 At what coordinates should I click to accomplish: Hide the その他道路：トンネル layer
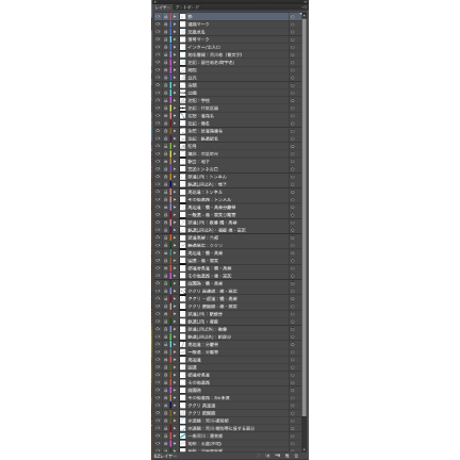pos(158,200)
